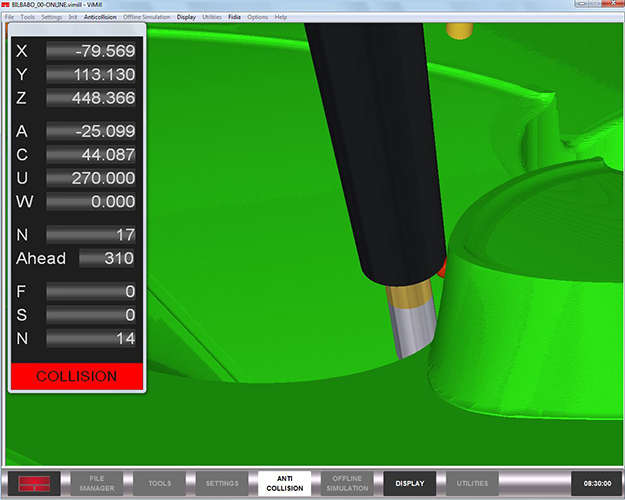625x500 pixels.
Task: Open the Display menu
Action: click(186, 17)
